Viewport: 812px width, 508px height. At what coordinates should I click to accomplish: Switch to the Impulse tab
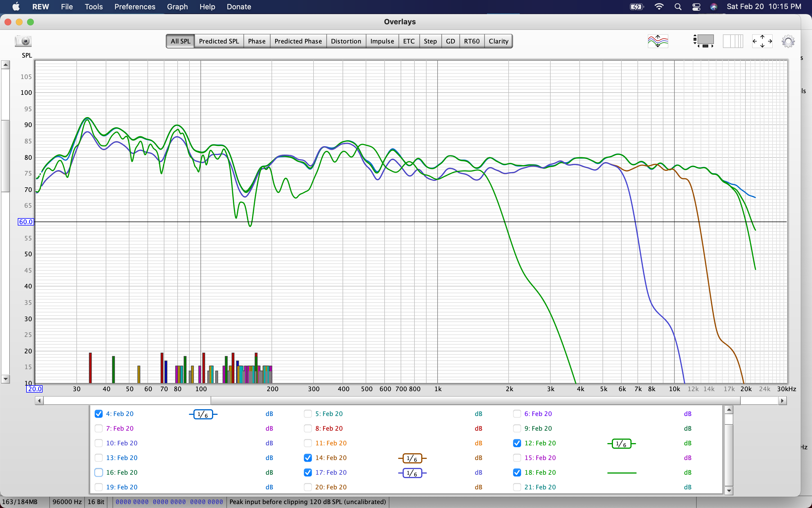pyautogui.click(x=382, y=41)
